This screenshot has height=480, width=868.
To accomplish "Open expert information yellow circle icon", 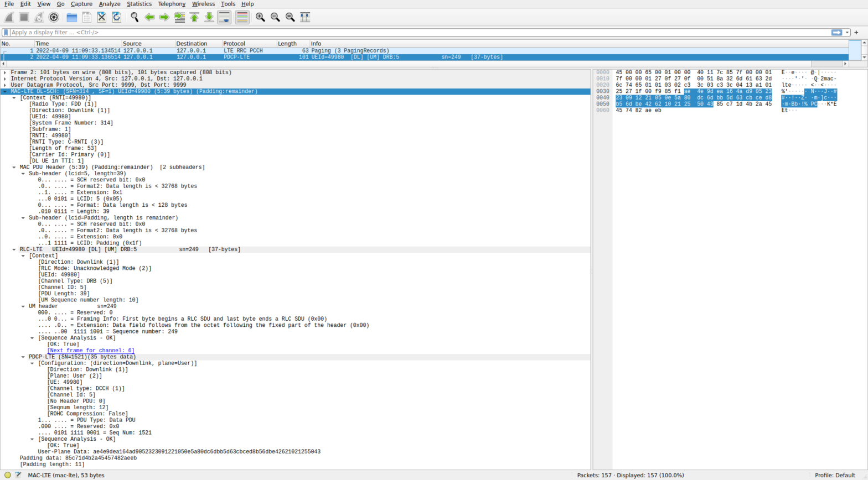I will (x=7, y=475).
